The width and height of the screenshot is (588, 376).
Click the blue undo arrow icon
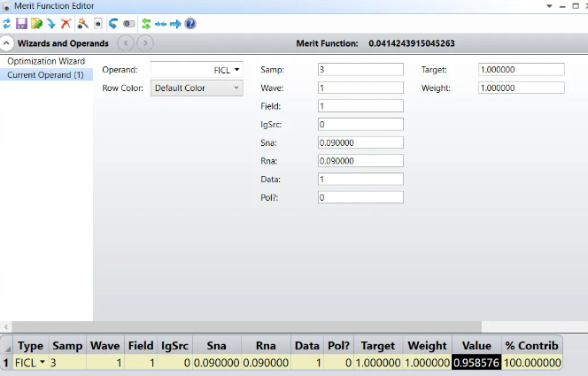(x=113, y=24)
